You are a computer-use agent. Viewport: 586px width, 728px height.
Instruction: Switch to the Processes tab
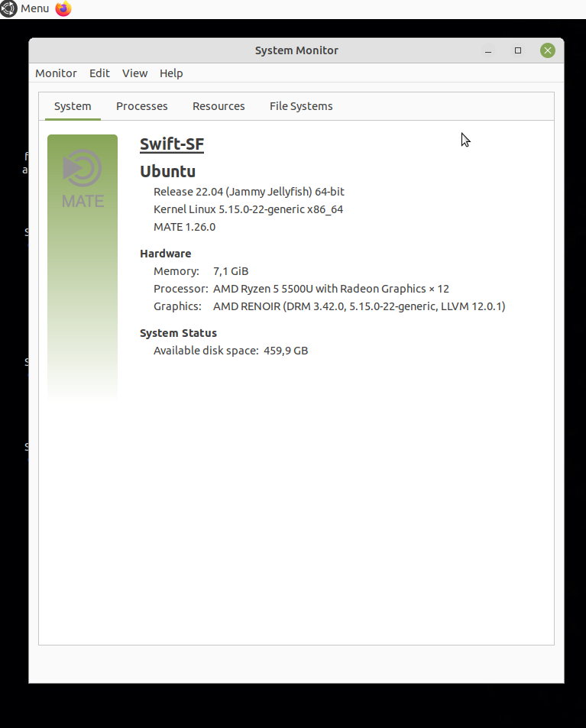[141, 106]
